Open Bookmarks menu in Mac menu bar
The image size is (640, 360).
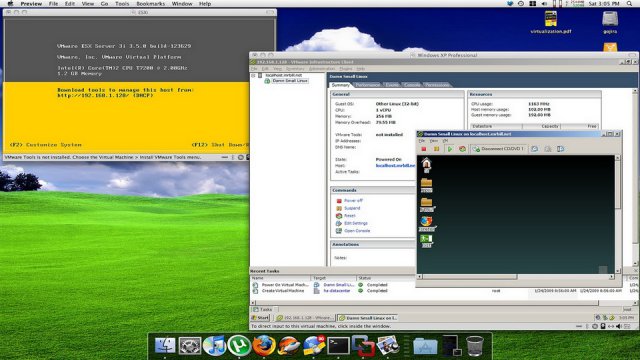click(151, 4)
